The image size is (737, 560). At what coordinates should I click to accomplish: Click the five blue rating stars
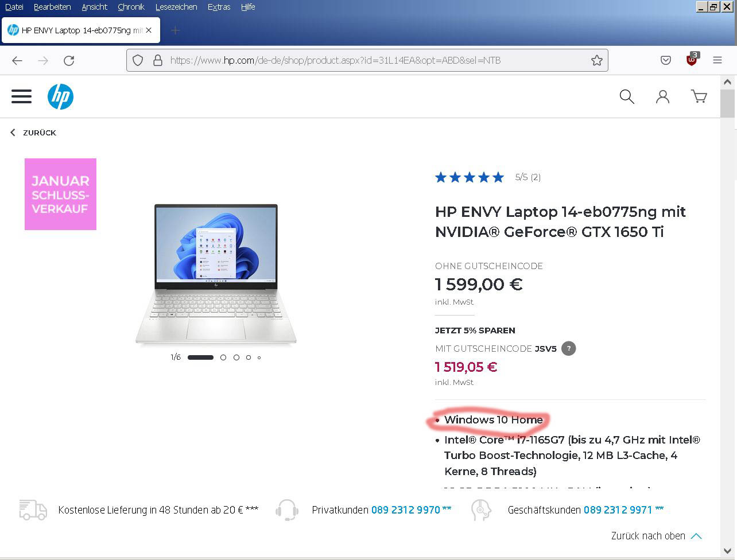pos(470,177)
